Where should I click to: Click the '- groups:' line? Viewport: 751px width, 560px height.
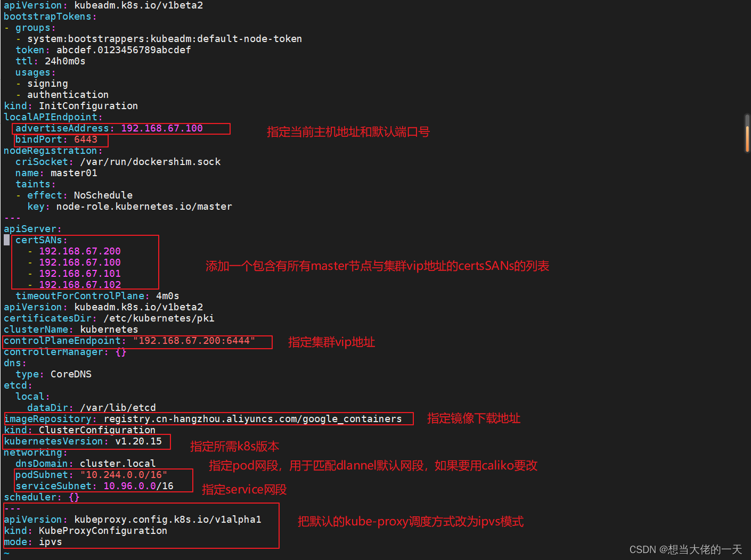coord(30,28)
